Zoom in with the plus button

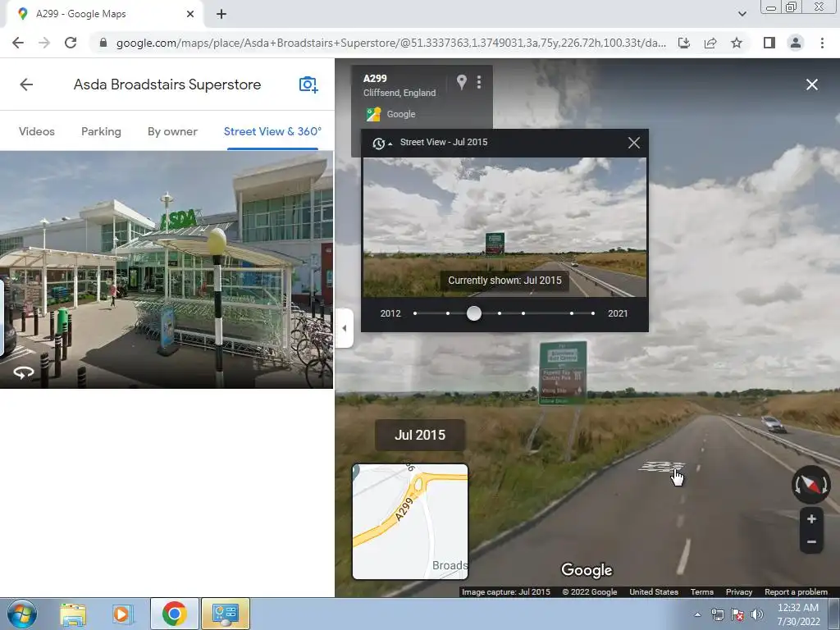click(811, 518)
